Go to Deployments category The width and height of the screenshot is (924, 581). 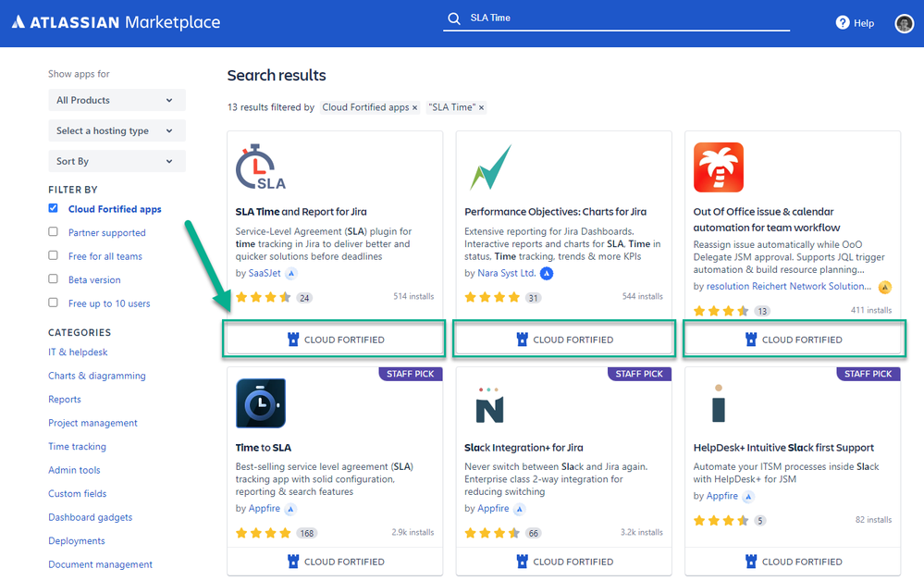point(77,540)
